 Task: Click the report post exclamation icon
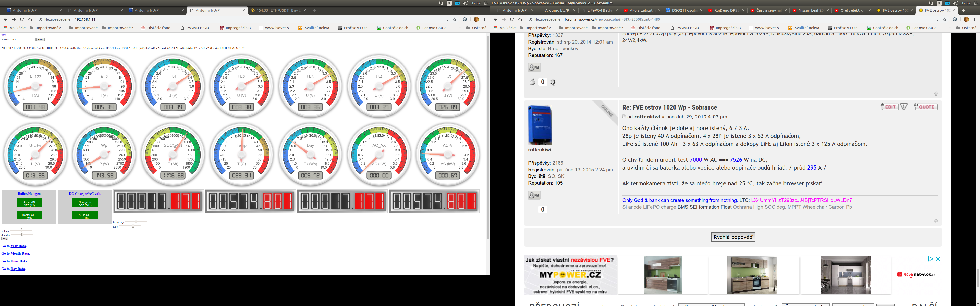[x=904, y=107]
